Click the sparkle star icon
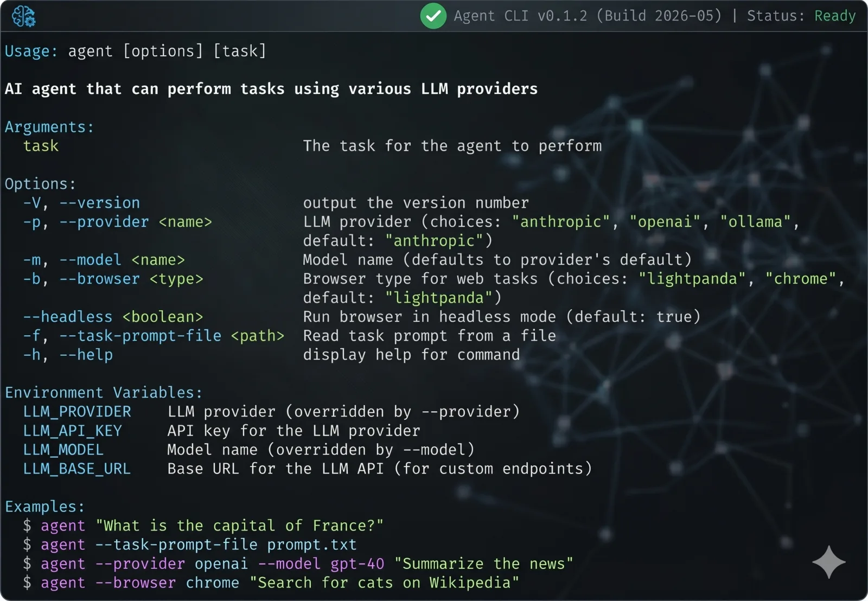Image resolution: width=868 pixels, height=601 pixels. (828, 561)
